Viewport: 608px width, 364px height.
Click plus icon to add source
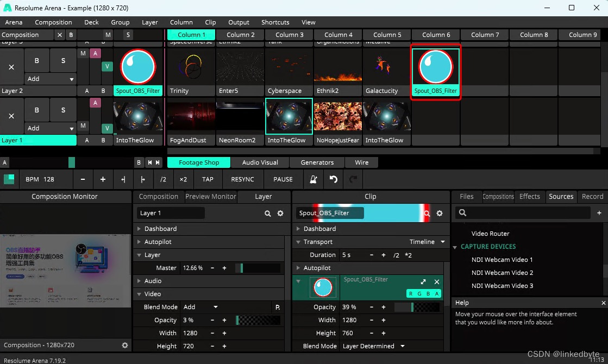pos(599,213)
